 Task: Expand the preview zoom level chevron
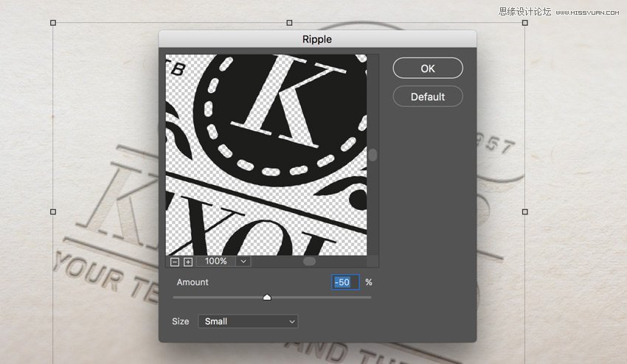coord(243,262)
